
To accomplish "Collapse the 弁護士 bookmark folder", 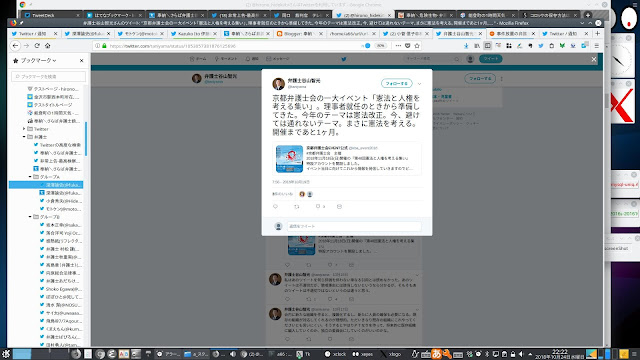I will 24,137.
